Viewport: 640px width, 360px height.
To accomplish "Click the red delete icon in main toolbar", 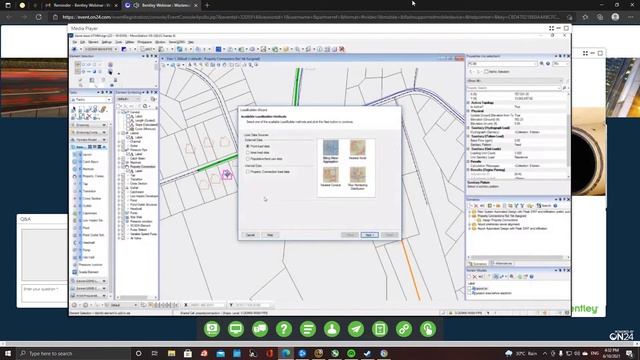I will [342, 49].
